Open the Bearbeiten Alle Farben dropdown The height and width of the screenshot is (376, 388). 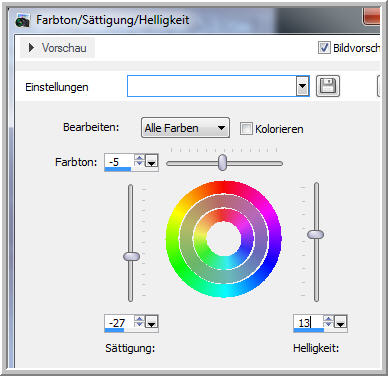click(185, 128)
